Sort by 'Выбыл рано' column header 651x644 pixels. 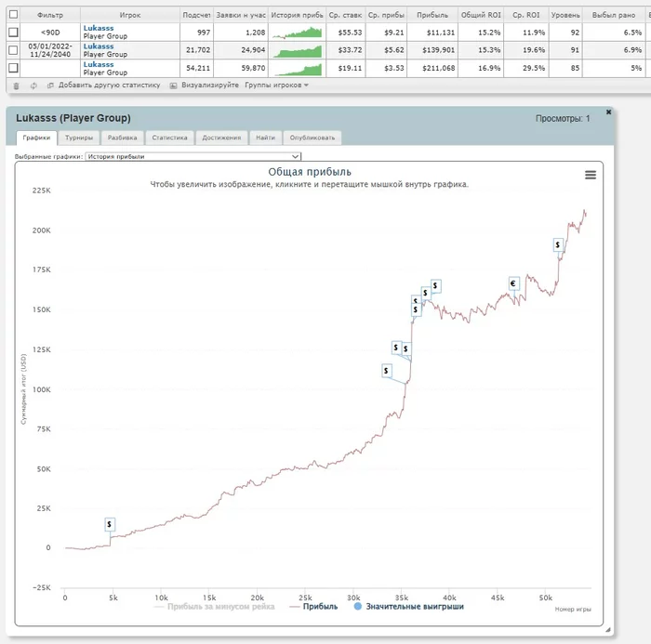pyautogui.click(x=614, y=15)
